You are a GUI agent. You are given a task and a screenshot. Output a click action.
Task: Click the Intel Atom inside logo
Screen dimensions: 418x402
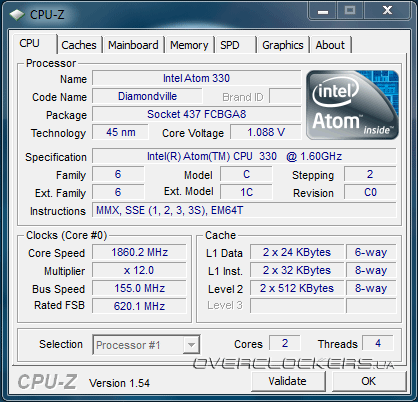pos(352,105)
